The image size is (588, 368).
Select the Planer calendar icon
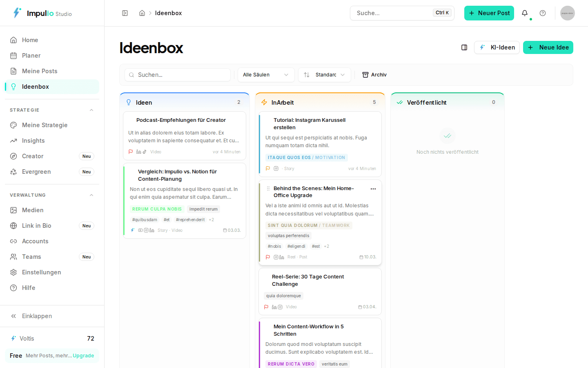(x=13, y=55)
